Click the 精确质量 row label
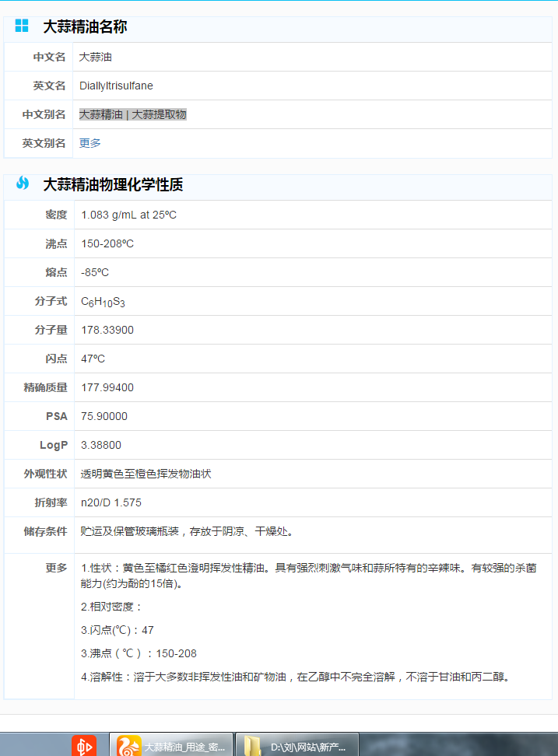 tap(46, 387)
